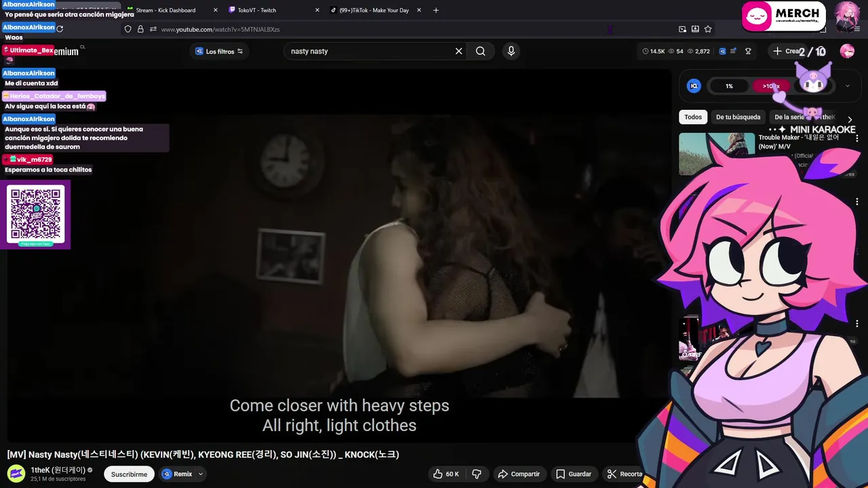Viewport: 868px width, 488px height.
Task: Click the Recortar clip button
Action: click(x=624, y=474)
